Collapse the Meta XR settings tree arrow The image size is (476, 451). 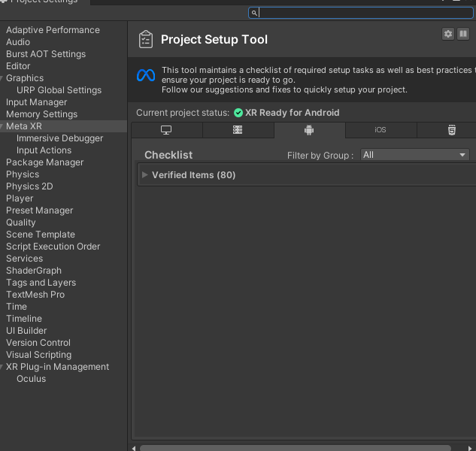(x=2, y=126)
